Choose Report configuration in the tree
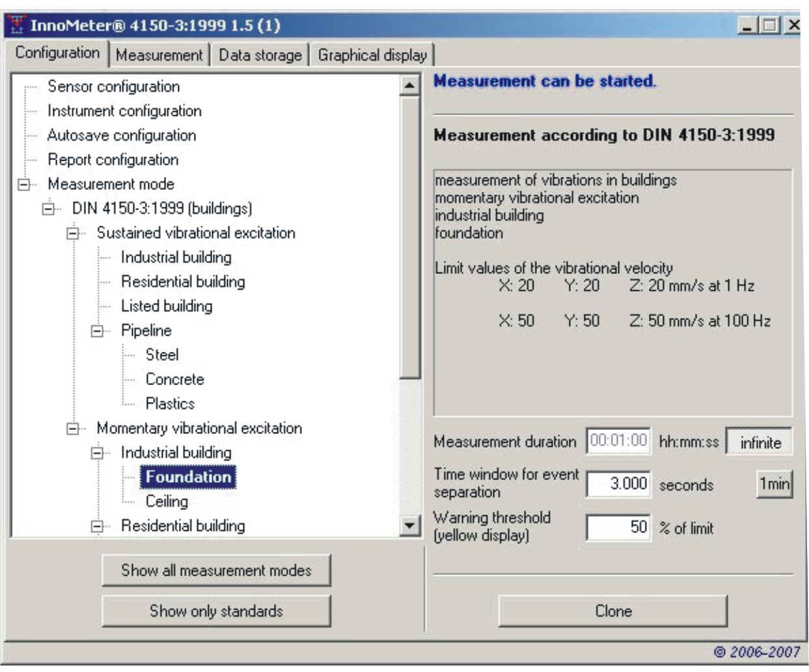 coord(113,160)
